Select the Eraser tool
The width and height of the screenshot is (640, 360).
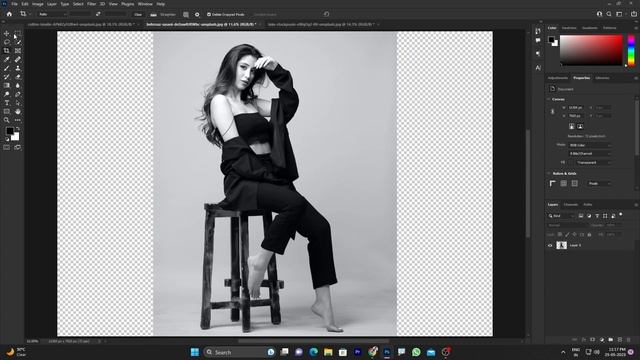(18, 77)
